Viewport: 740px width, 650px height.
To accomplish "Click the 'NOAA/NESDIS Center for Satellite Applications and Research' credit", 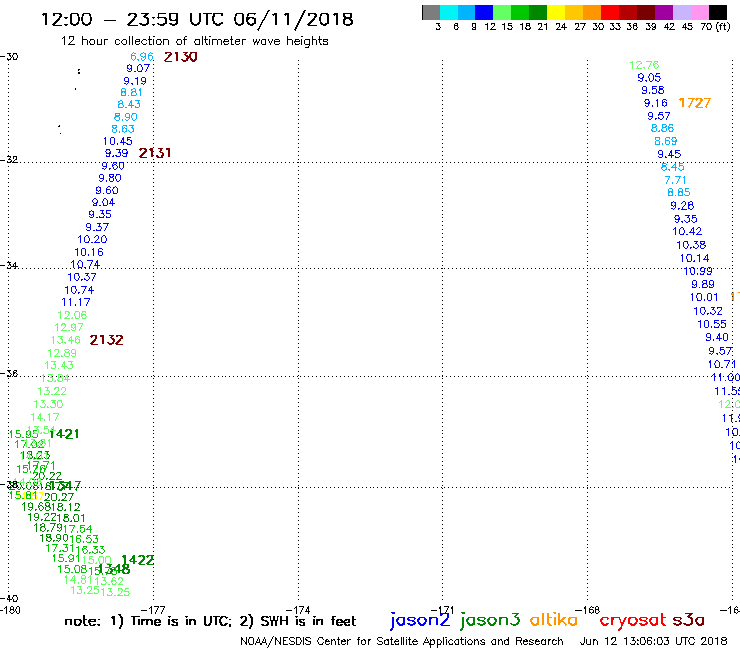I will pos(402,642).
